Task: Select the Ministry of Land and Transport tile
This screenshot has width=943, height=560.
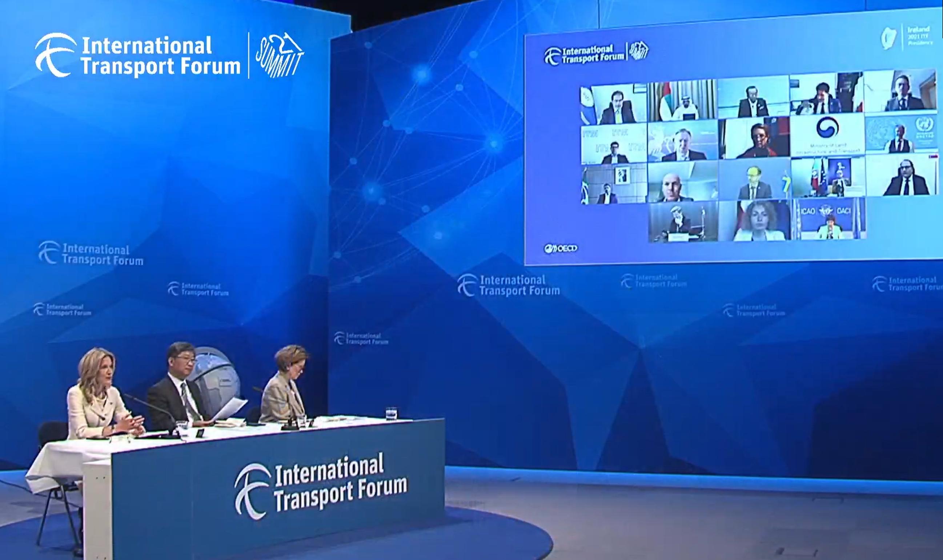Action: (x=827, y=135)
